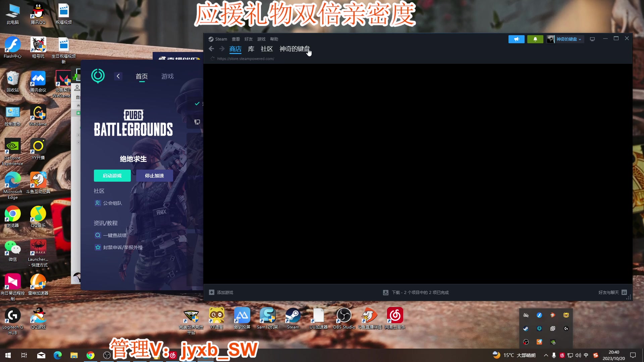Click the 启动游戏 button

click(x=112, y=176)
